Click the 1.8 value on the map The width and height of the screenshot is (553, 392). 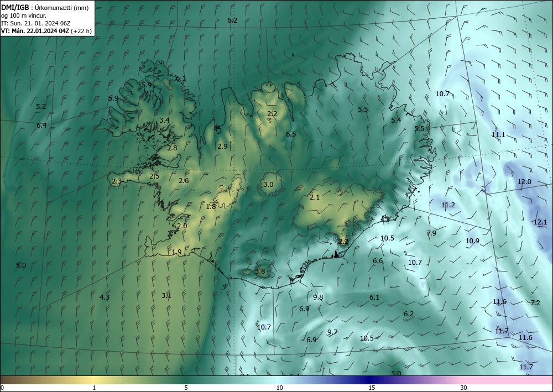tap(211, 207)
